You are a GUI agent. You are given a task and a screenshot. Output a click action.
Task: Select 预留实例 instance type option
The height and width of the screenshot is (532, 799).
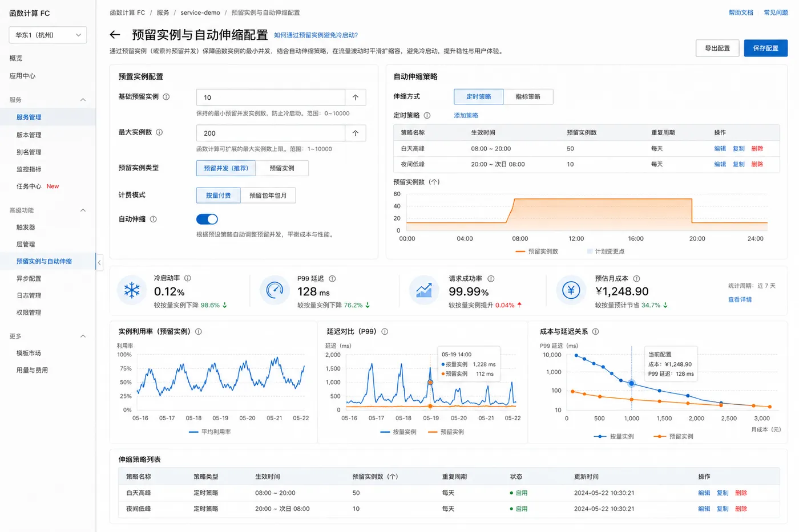click(282, 168)
